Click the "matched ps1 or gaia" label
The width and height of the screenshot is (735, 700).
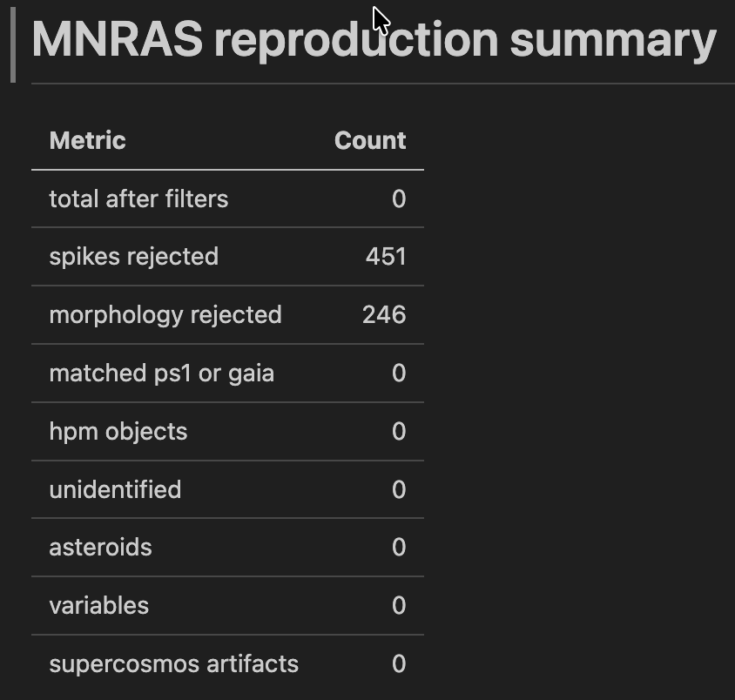161,373
